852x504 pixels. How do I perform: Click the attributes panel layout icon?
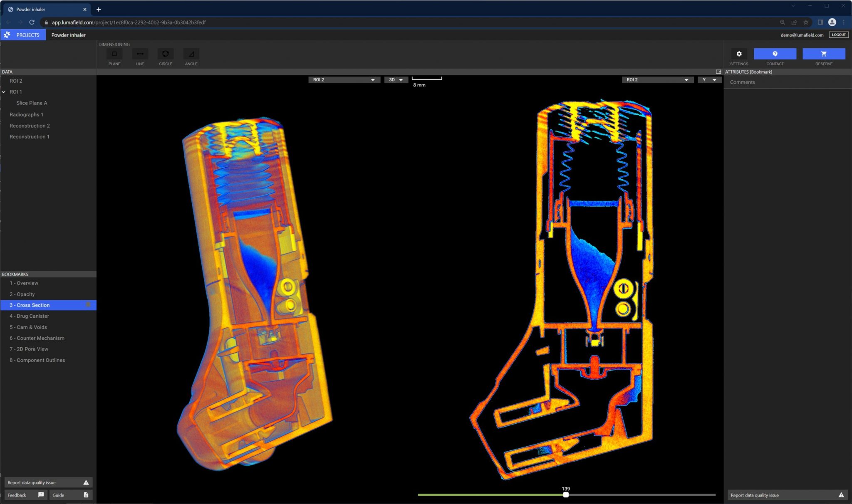pyautogui.click(x=718, y=72)
